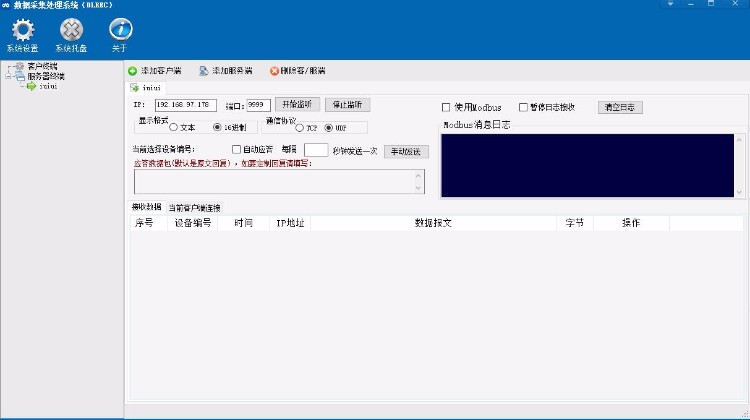Select the TCP protocol radio

pos(299,128)
